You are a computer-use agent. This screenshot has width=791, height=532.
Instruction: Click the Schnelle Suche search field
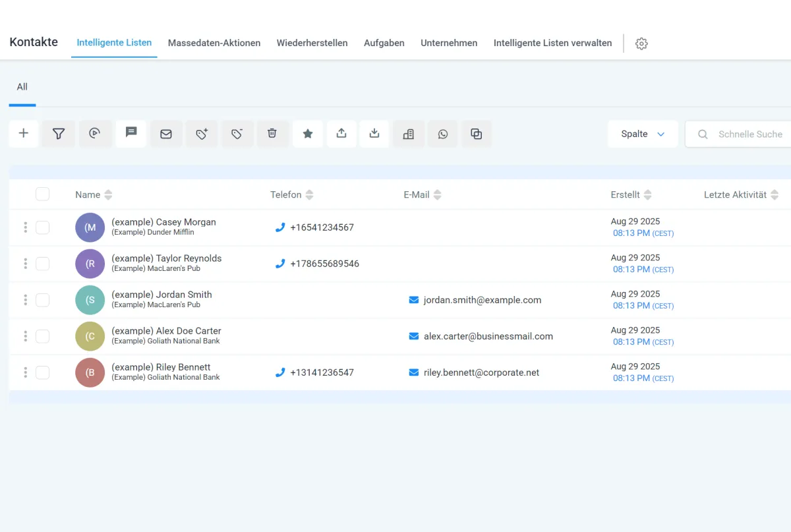738,134
